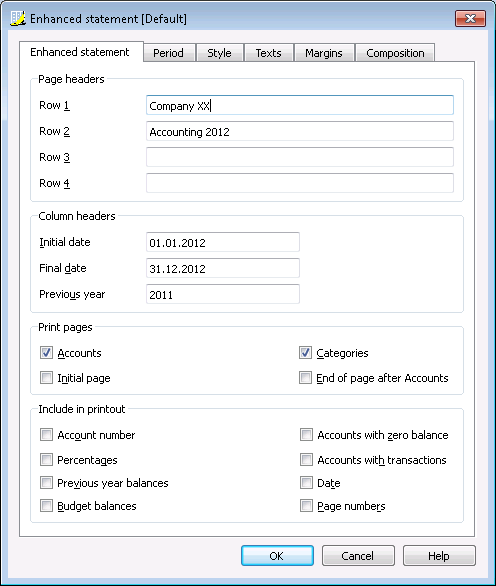This screenshot has width=496, height=586.
Task: Enable End of page after Accounts
Action: tap(305, 378)
